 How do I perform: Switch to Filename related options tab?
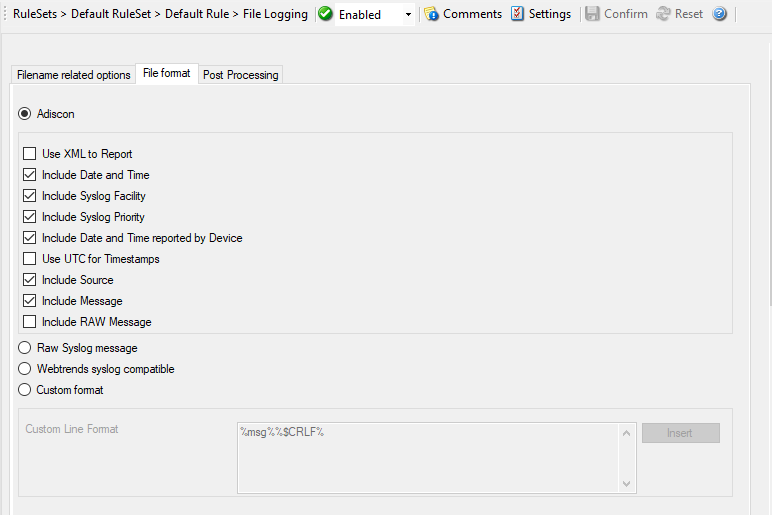point(73,75)
